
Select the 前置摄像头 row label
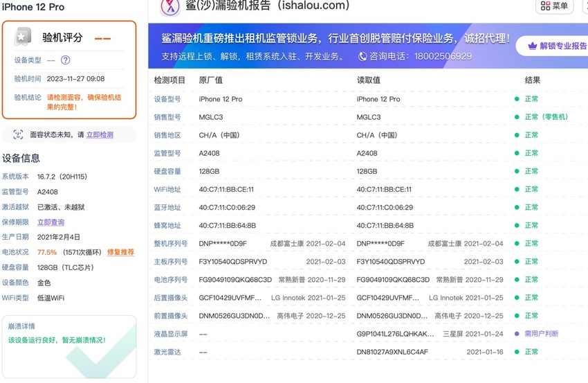click(x=171, y=316)
